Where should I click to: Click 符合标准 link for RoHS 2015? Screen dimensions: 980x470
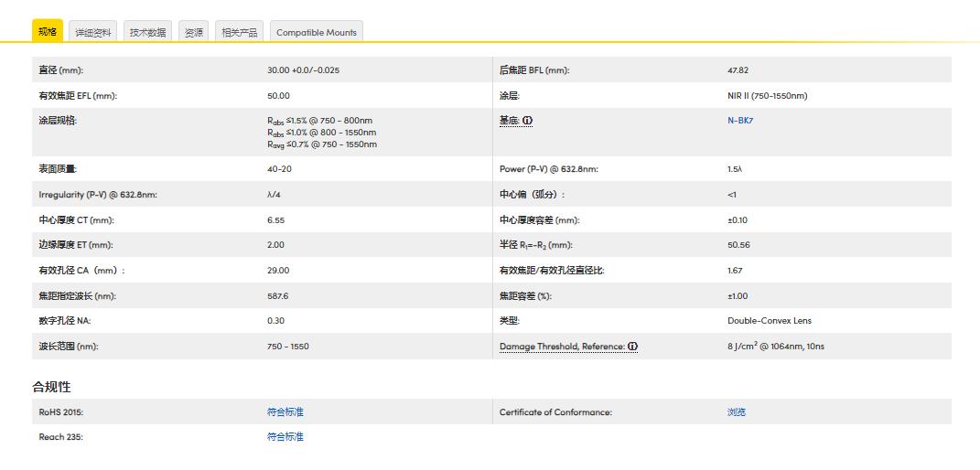(285, 412)
